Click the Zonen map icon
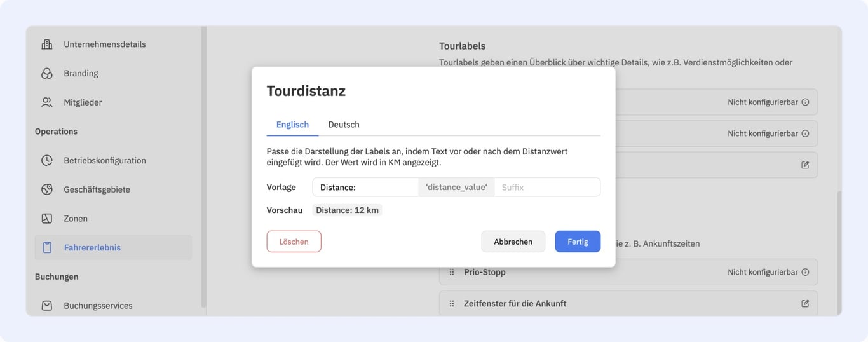The height and width of the screenshot is (342, 868). [47, 219]
